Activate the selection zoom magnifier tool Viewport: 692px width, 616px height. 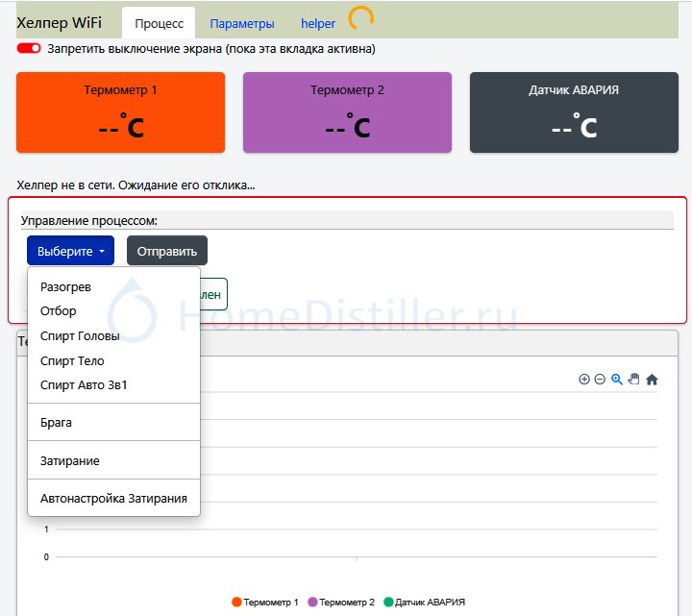coord(617,380)
